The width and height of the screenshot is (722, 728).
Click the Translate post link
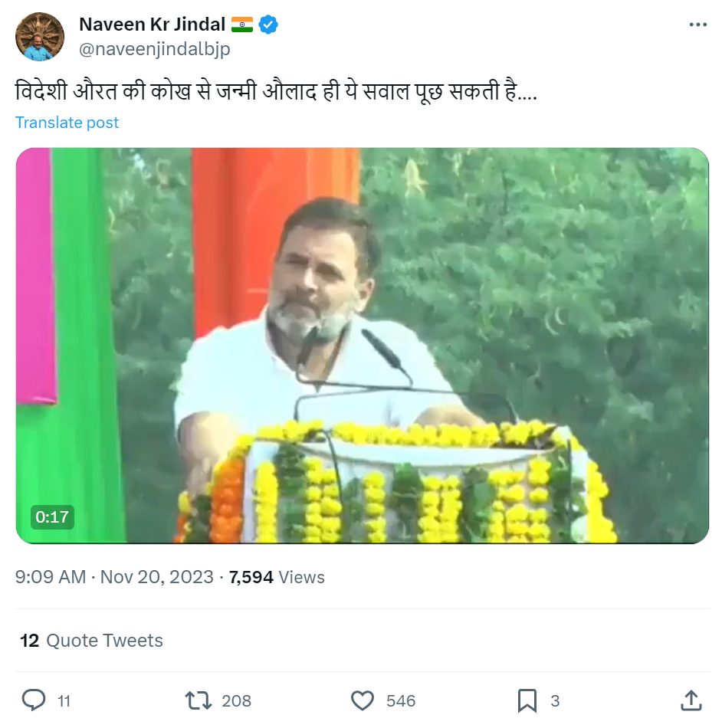[67, 122]
